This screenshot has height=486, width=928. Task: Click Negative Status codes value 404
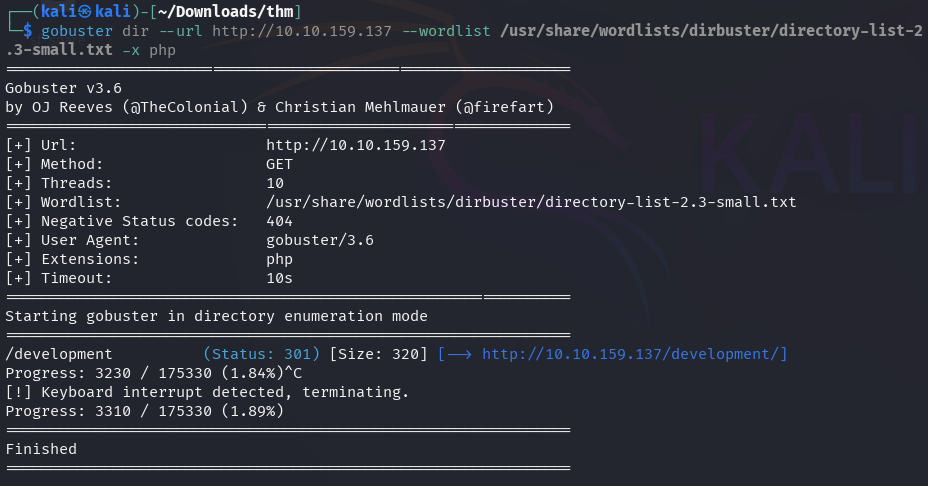click(279, 221)
